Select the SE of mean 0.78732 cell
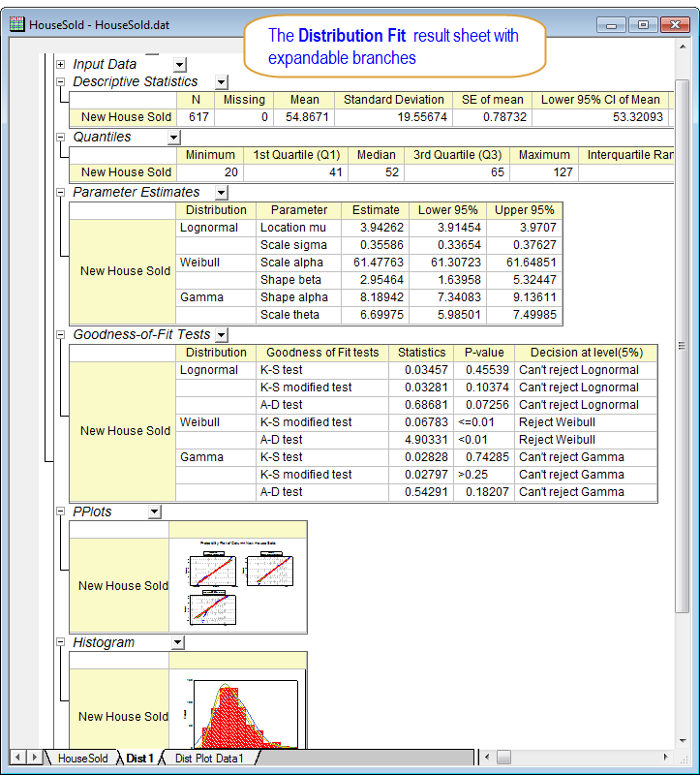Viewport: 700px width, 775px height. click(492, 117)
